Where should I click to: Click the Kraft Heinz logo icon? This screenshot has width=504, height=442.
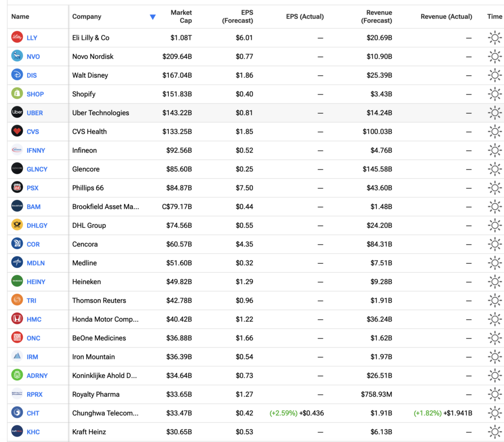(x=17, y=431)
